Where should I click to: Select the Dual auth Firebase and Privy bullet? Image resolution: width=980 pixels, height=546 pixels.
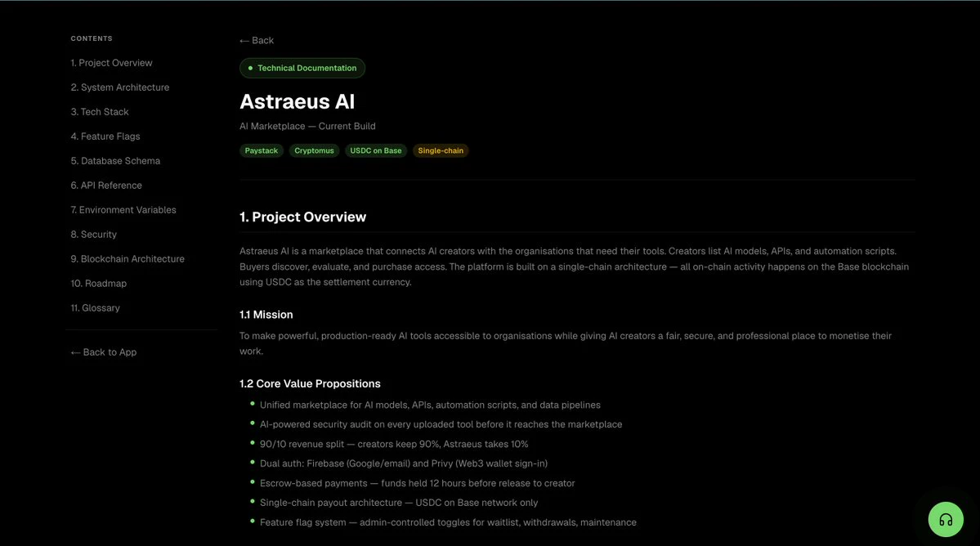404,463
